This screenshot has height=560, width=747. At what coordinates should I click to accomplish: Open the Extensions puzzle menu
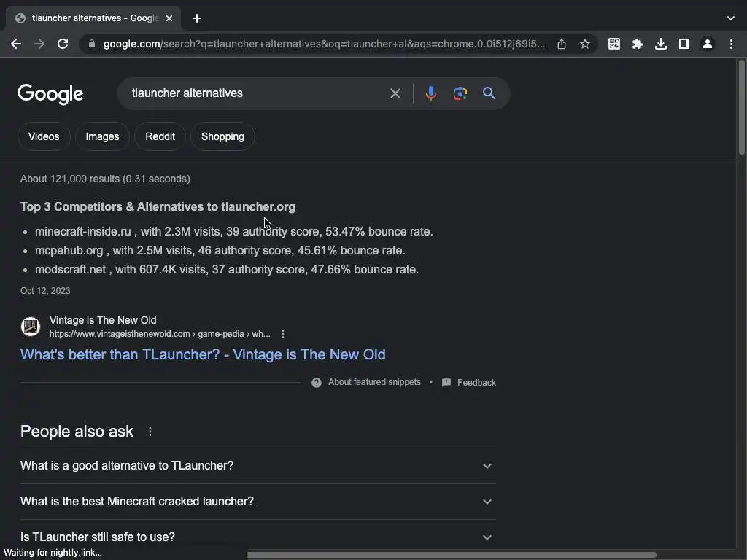(x=638, y=44)
